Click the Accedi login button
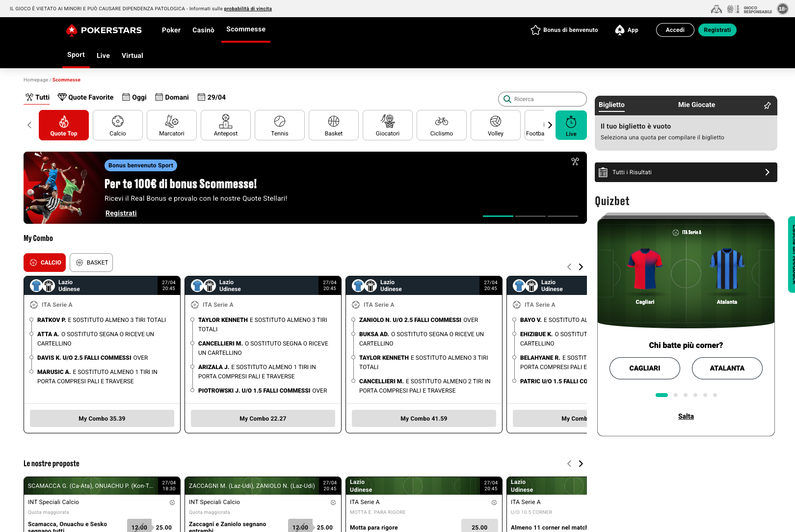 coord(675,30)
